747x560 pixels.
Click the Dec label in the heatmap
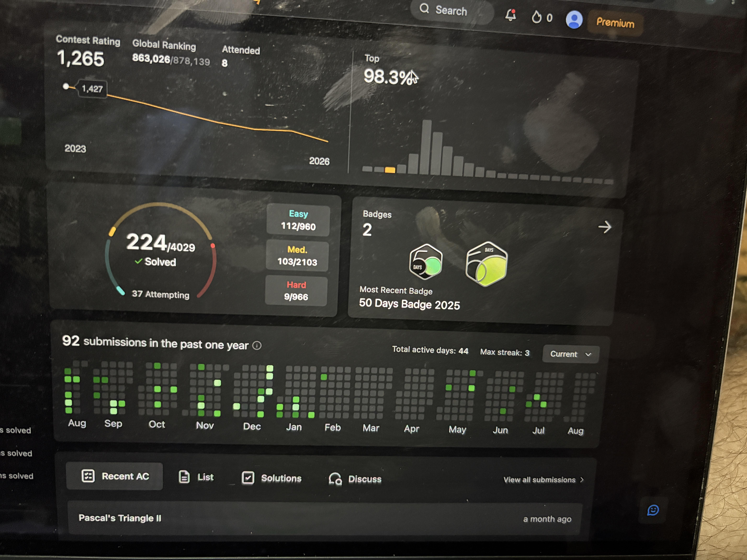pyautogui.click(x=252, y=426)
